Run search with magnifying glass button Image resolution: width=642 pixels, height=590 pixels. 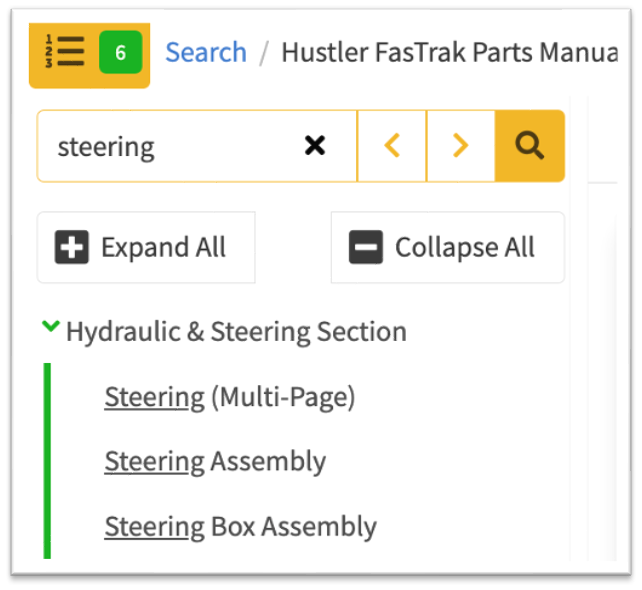(x=530, y=146)
